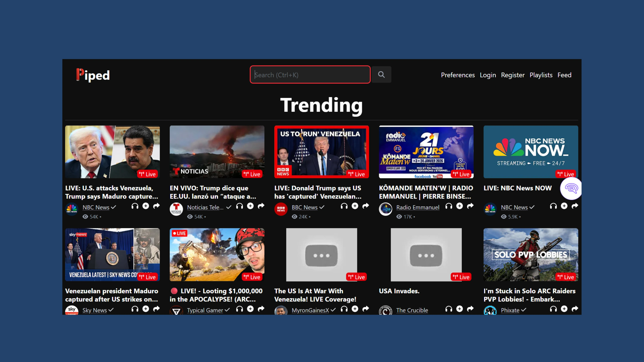Listen-only icon for U.S. attacks Venezuela video
Screen dimensions: 644x362
tap(135, 206)
